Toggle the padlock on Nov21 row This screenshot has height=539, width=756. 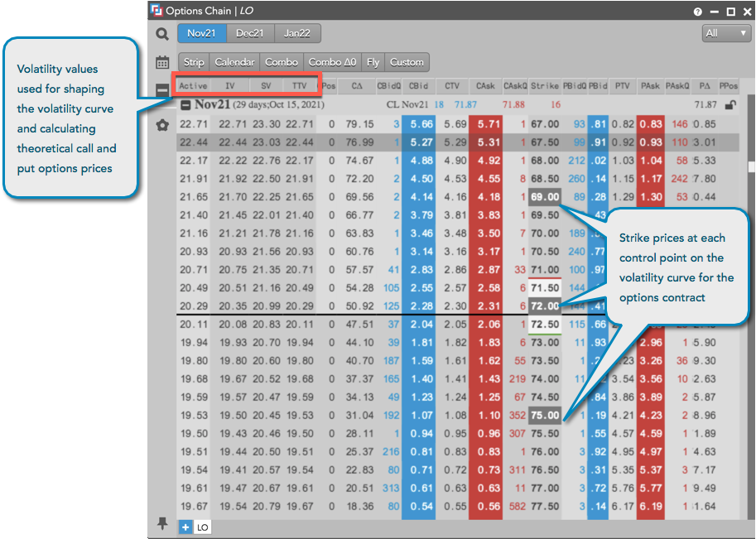tap(730, 105)
